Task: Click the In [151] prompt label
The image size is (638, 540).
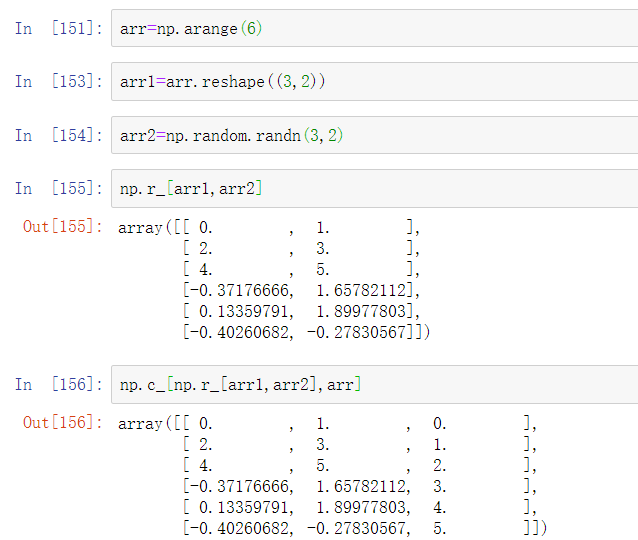Action: pyautogui.click(x=59, y=28)
